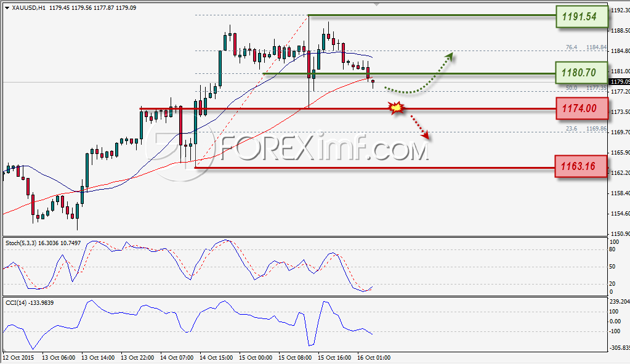Click the Fibonacci 50.0 level value 1177.35
630x364 pixels.
[596, 88]
